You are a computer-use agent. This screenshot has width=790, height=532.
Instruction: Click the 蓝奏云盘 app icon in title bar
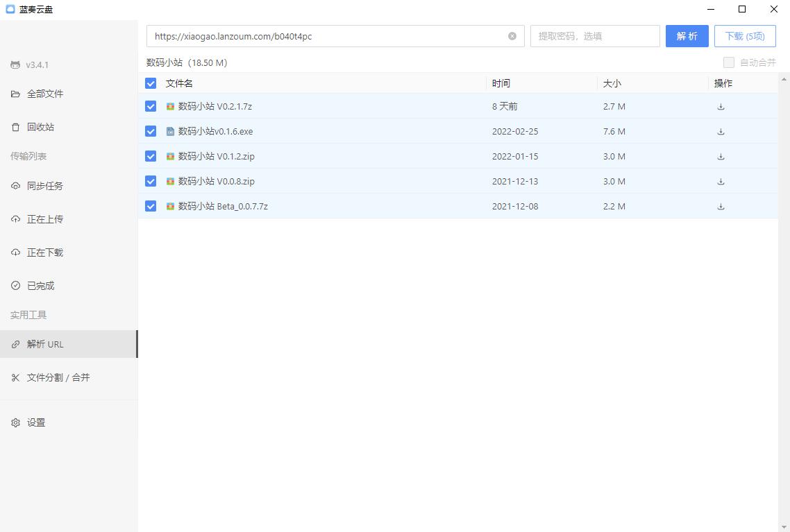(10, 9)
